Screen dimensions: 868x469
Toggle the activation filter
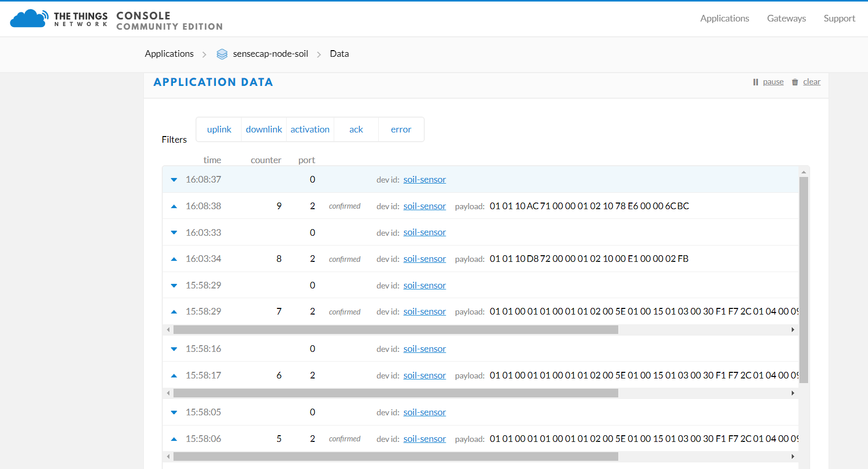tap(310, 129)
